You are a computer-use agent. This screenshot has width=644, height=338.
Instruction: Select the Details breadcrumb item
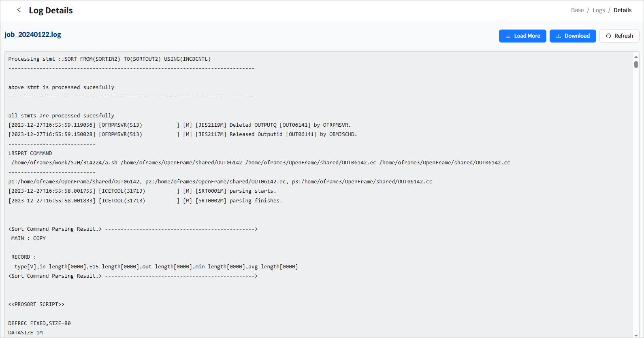coord(622,10)
